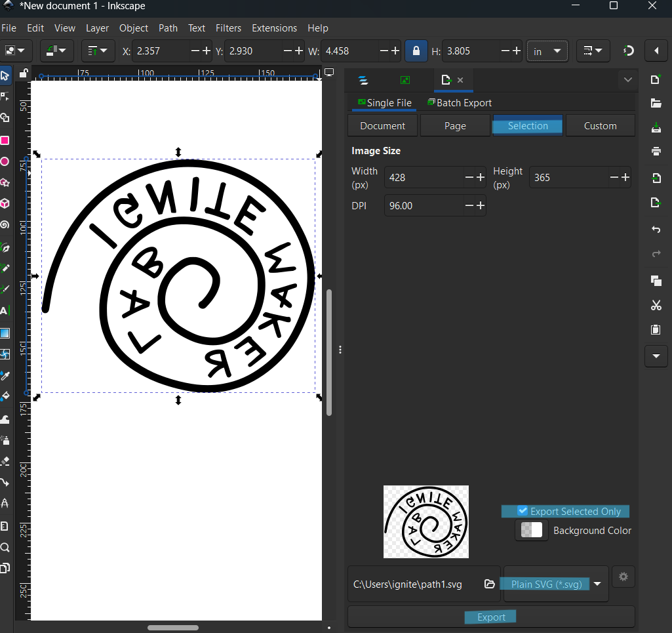Select the Rectangle tool

pos(5,140)
